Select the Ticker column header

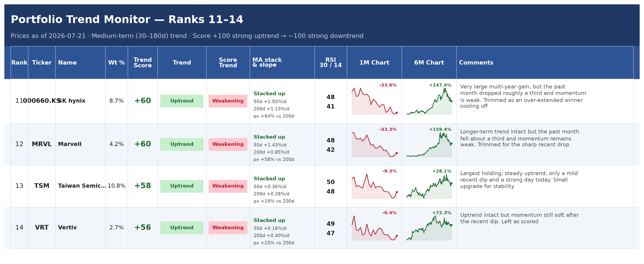click(x=42, y=63)
